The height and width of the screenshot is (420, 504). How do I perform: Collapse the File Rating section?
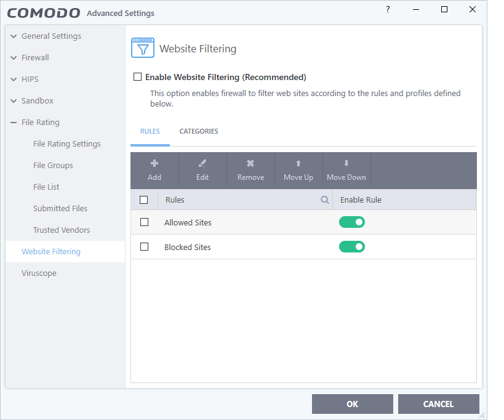click(x=14, y=123)
